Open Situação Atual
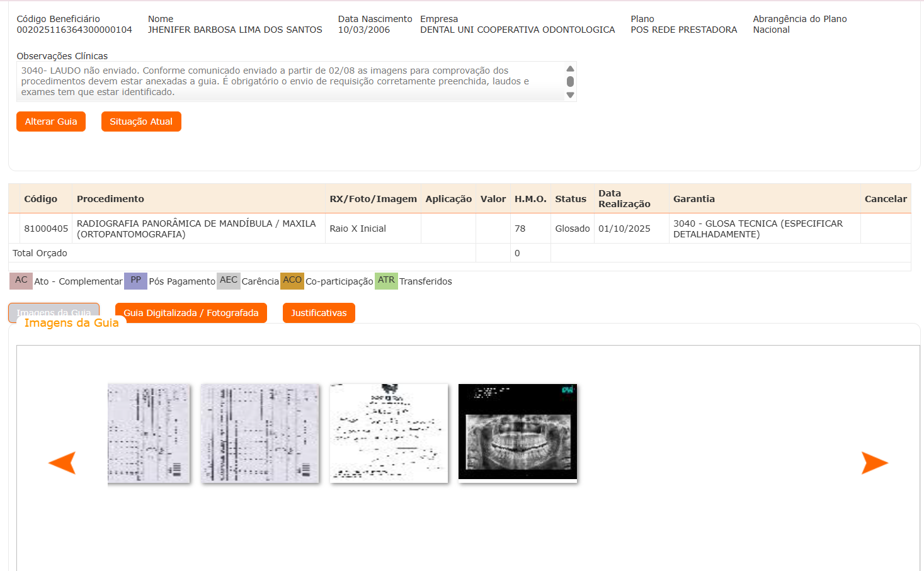924x571 pixels. tap(141, 122)
